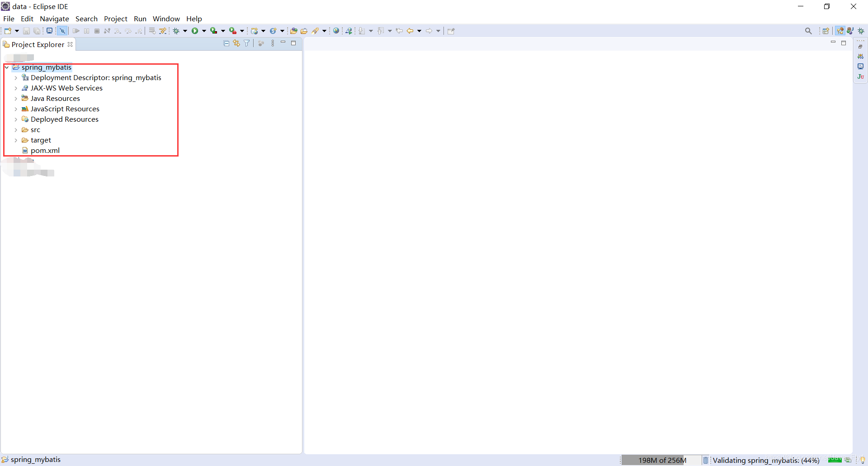Click the Open Type folder icon

294,31
